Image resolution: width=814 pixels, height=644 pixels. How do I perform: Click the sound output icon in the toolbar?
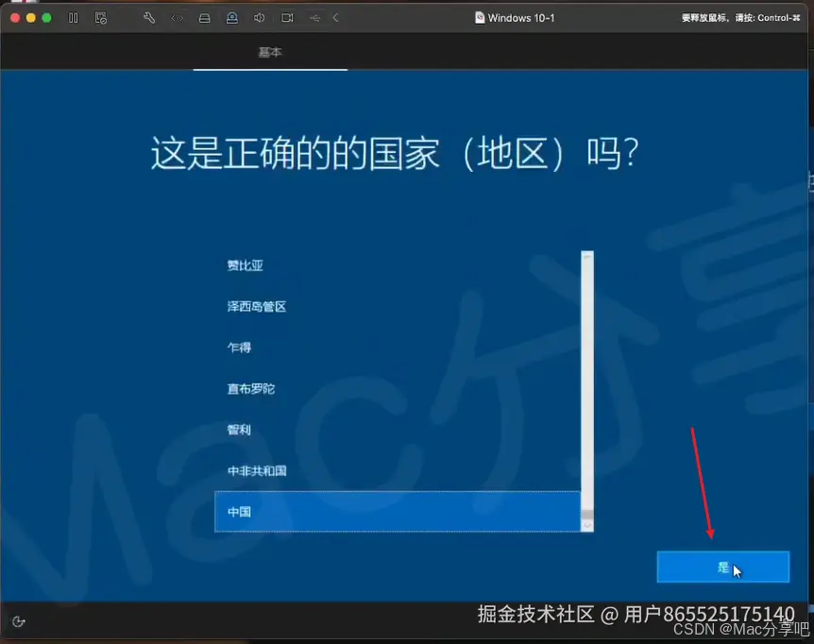[258, 17]
